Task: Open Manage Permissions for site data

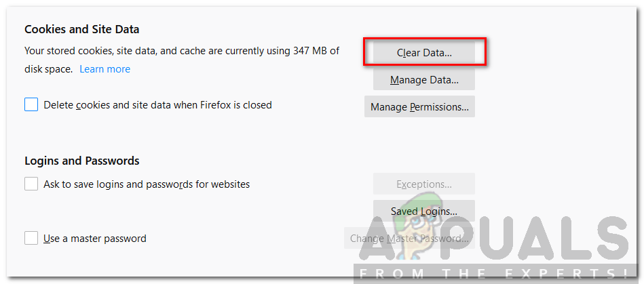Action: [x=419, y=106]
